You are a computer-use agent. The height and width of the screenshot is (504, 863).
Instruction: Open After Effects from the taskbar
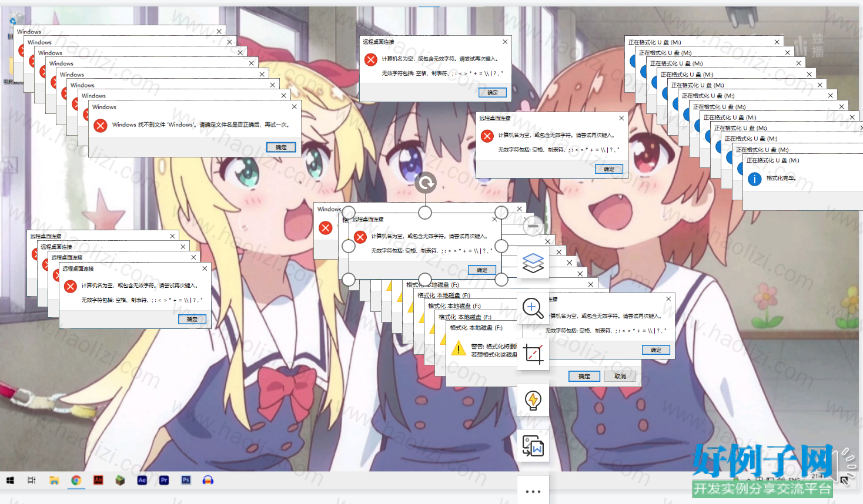(x=142, y=480)
